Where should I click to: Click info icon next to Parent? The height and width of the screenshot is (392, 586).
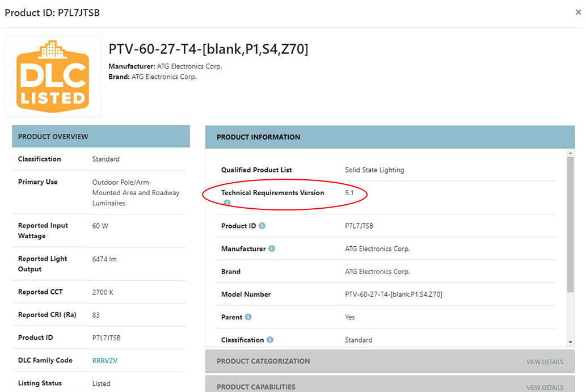click(248, 317)
